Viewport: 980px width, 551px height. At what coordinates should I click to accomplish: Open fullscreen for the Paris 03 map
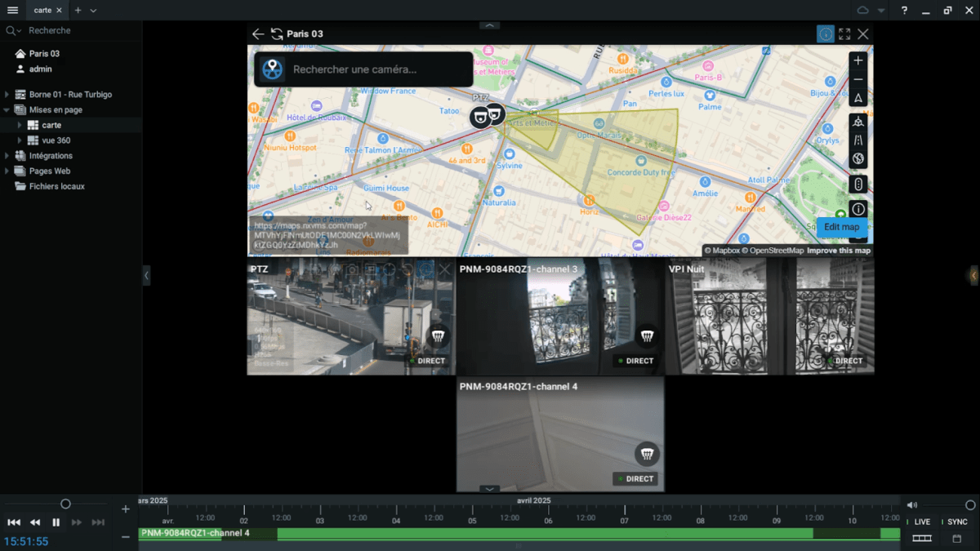coord(844,34)
